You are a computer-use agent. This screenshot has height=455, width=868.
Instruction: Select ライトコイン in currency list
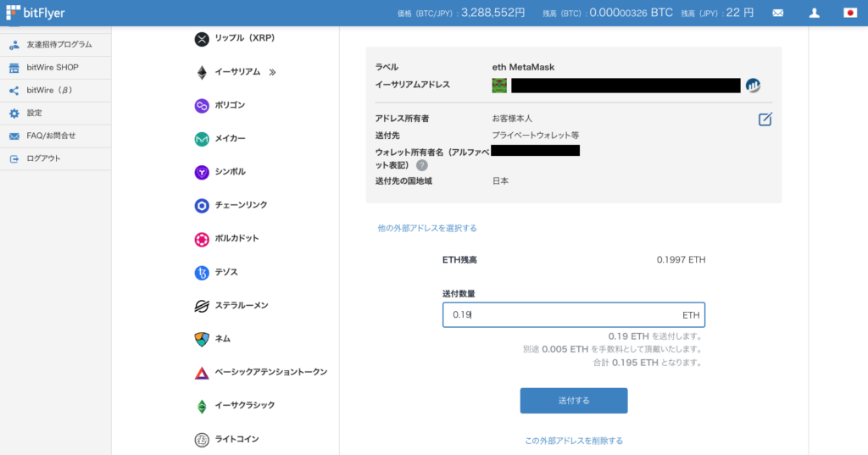click(x=236, y=439)
